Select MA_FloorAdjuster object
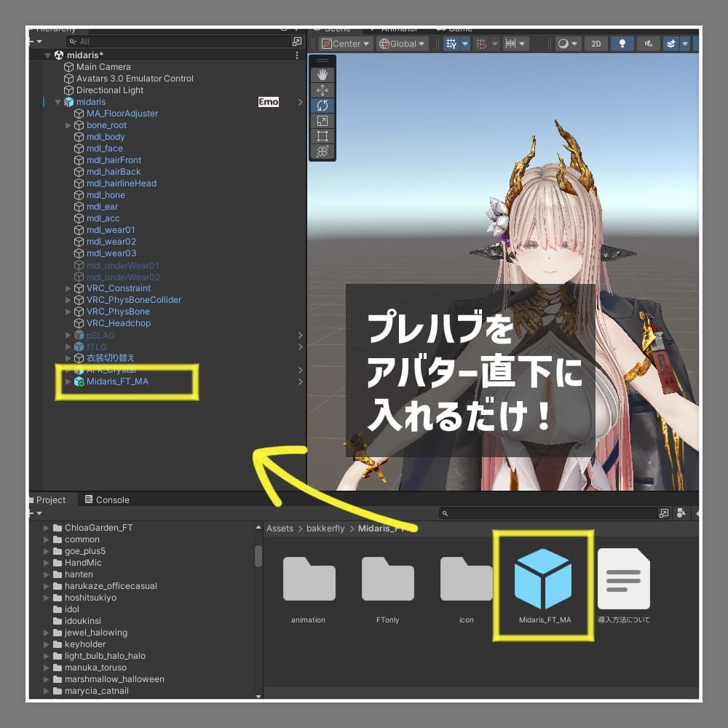This screenshot has height=728, width=728. pos(122,114)
